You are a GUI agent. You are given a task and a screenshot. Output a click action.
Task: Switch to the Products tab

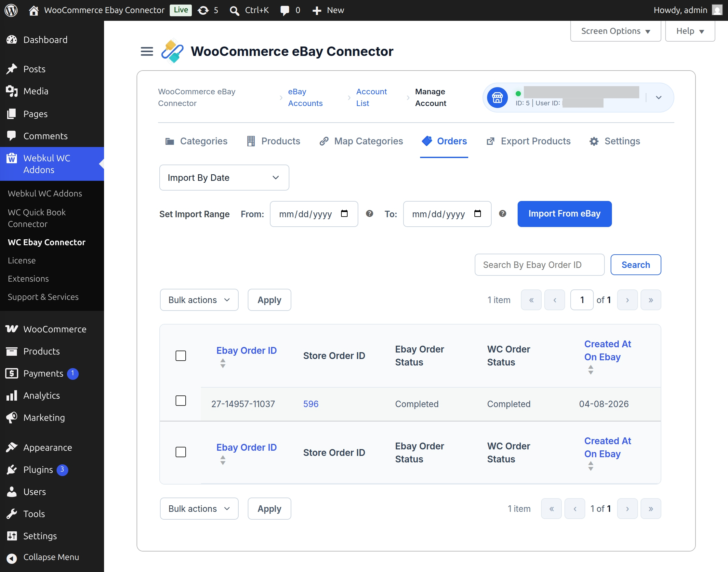(x=273, y=141)
